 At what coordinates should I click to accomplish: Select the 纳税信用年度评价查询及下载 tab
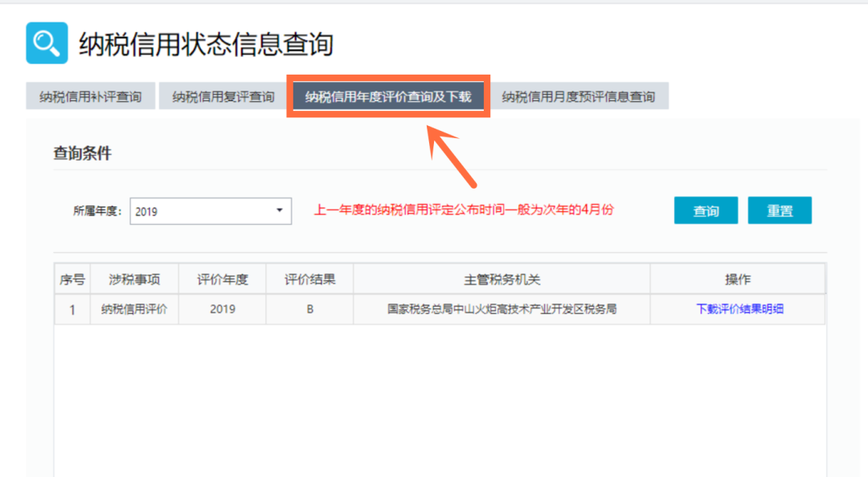pos(388,96)
